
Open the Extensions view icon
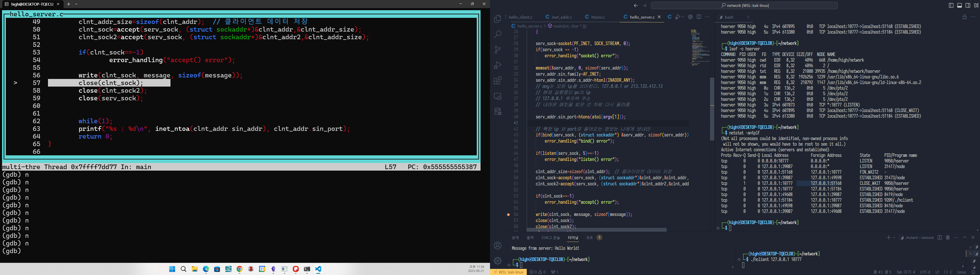pyautogui.click(x=497, y=80)
